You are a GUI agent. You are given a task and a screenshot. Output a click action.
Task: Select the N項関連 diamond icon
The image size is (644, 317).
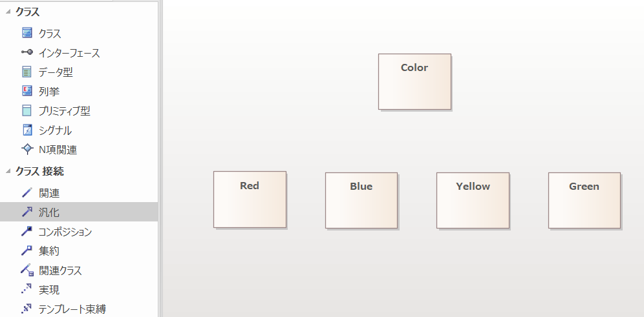(27, 149)
